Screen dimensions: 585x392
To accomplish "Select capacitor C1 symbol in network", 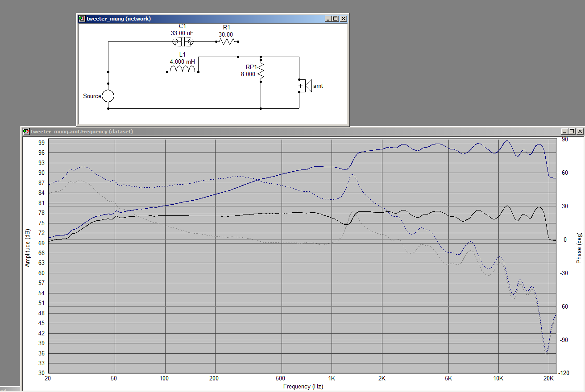I will point(183,42).
